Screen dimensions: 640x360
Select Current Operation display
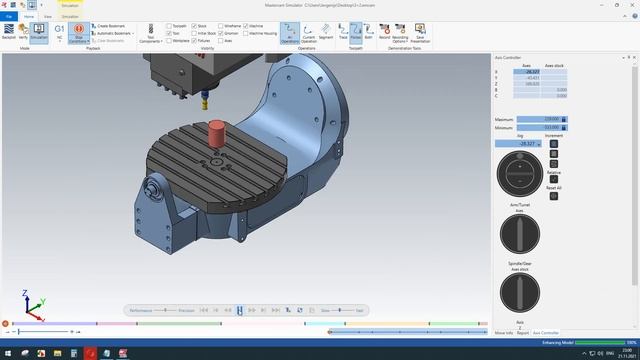click(309, 33)
